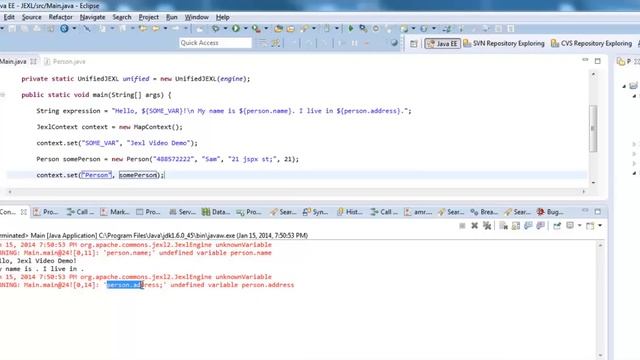The height and width of the screenshot is (360, 640).
Task: Open the Data... tab in bottom panel
Action: pyautogui.click(x=216, y=212)
